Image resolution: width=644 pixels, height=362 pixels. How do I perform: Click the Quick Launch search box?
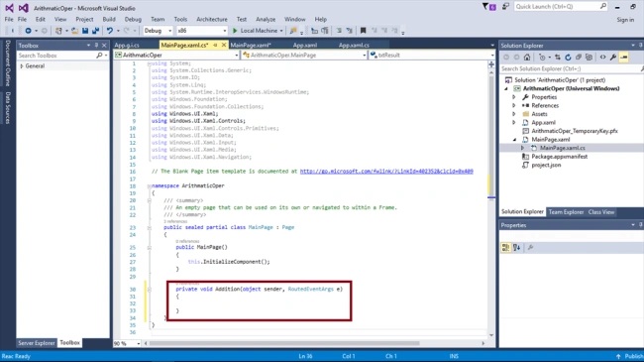pos(561,7)
